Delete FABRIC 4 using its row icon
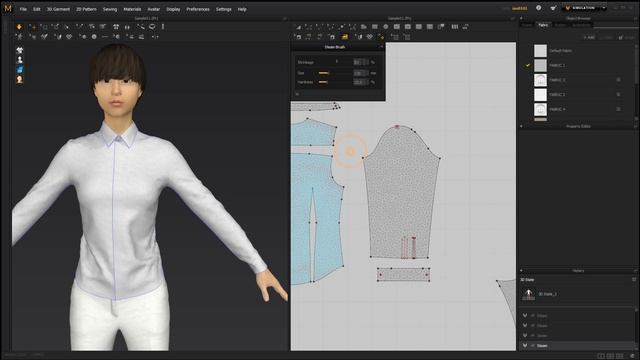The image size is (640, 360). tap(618, 109)
